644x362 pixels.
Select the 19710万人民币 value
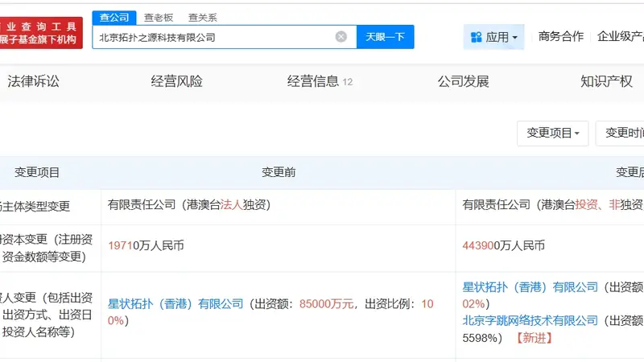click(146, 245)
